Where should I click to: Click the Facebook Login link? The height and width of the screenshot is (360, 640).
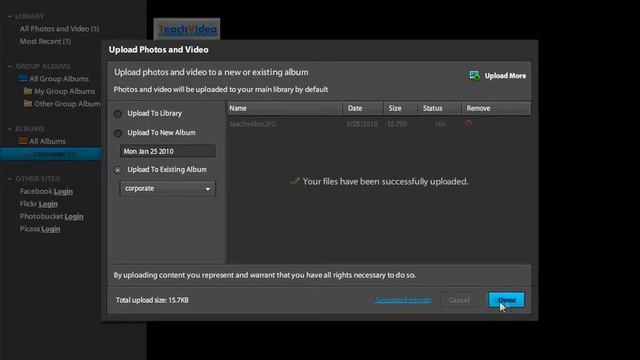pos(63,191)
